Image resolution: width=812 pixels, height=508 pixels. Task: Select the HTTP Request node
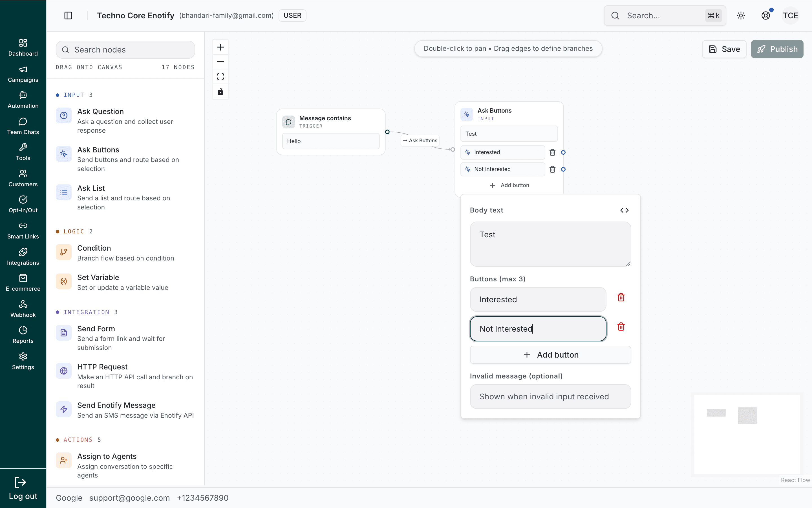(125, 376)
